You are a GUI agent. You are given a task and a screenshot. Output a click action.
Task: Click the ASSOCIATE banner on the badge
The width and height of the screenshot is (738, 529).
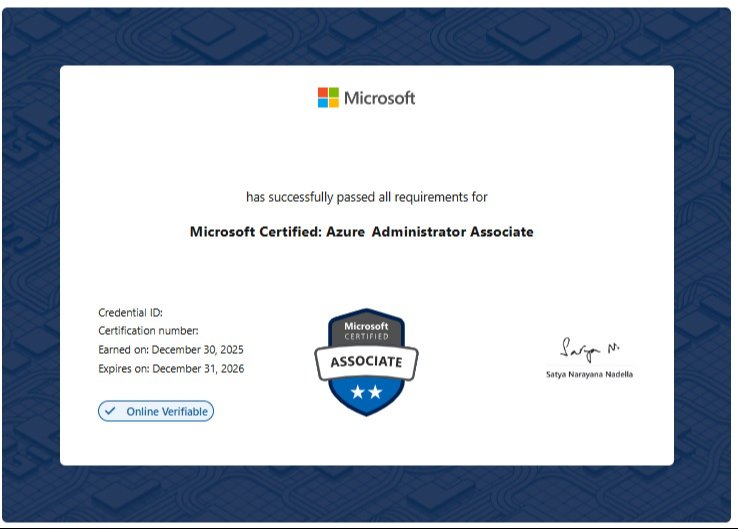coord(366,362)
